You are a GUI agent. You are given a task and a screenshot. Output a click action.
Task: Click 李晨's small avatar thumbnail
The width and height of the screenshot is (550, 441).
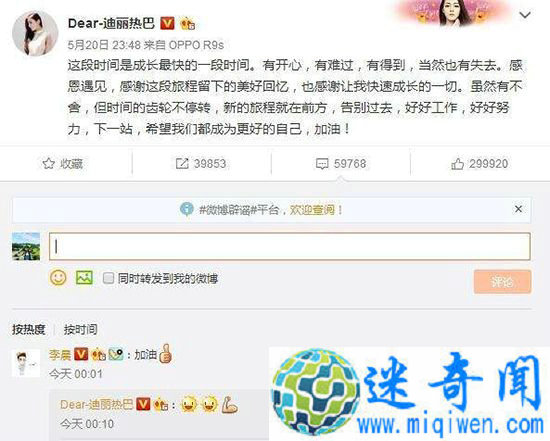[26, 363]
